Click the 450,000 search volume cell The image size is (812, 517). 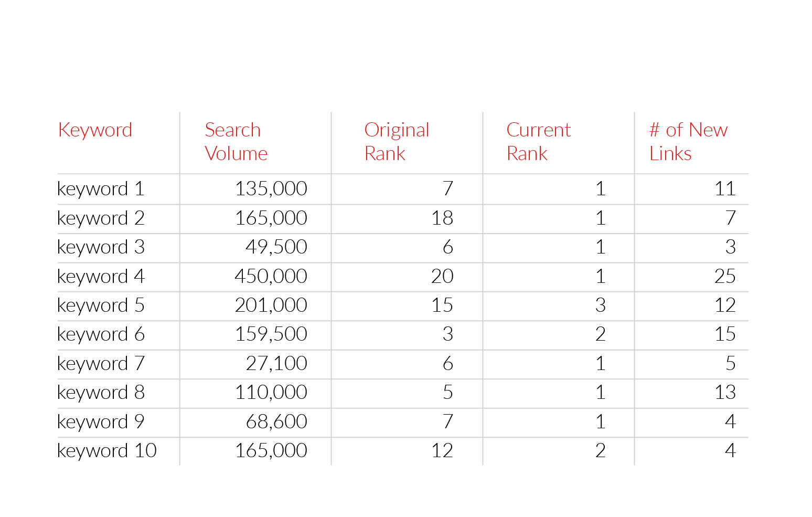(271, 276)
